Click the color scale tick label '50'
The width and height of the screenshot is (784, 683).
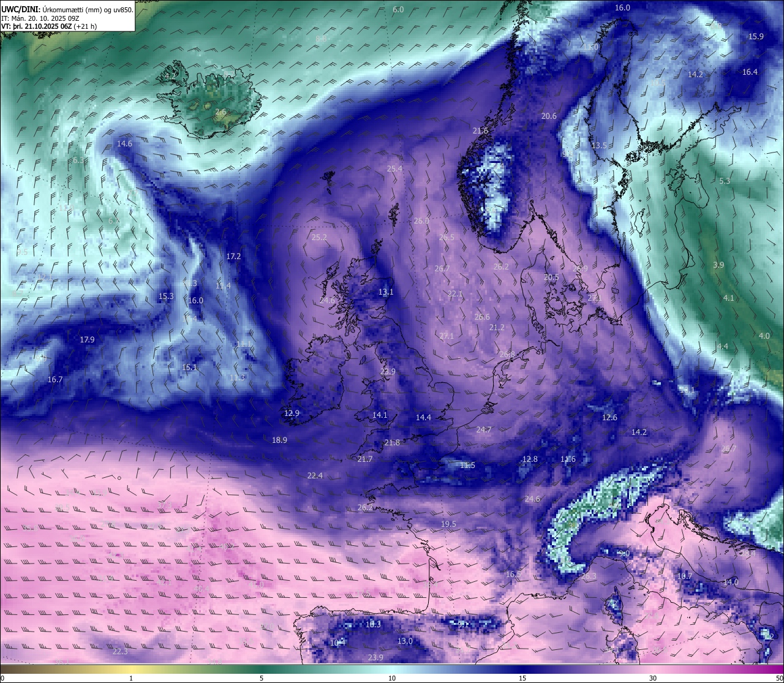coord(779,678)
